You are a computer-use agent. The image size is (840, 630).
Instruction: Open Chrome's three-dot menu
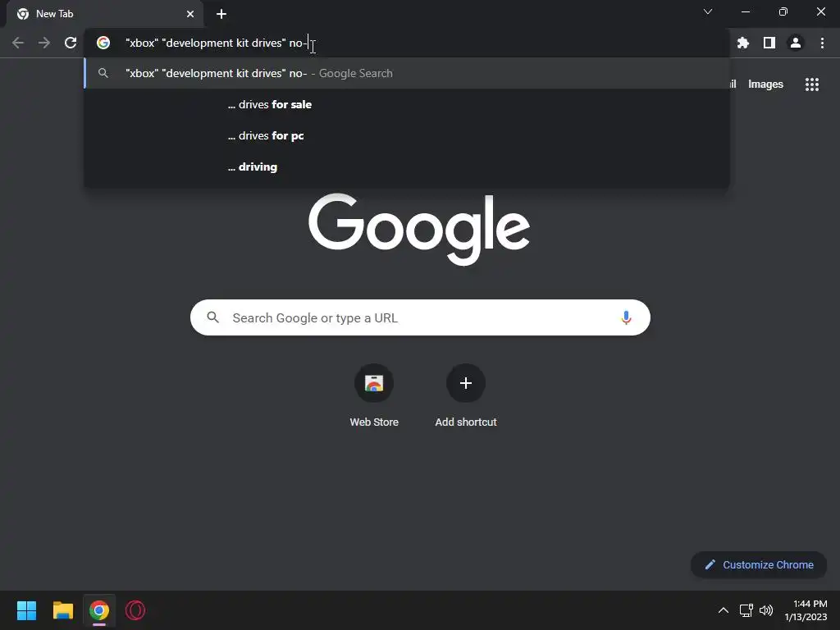click(x=822, y=43)
